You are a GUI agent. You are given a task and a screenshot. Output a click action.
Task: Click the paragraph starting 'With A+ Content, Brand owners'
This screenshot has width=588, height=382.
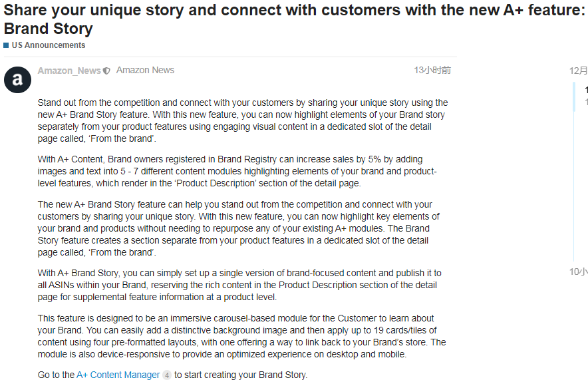pos(237,171)
